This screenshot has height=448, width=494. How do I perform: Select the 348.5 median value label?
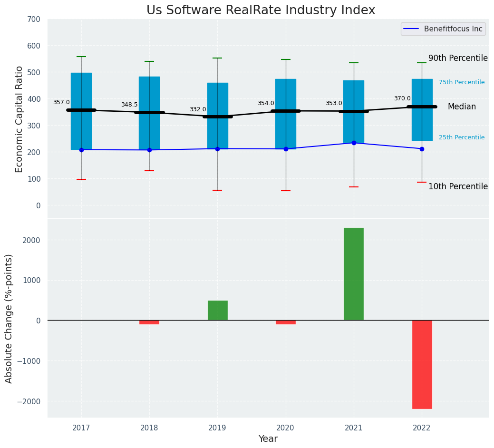[x=129, y=105]
